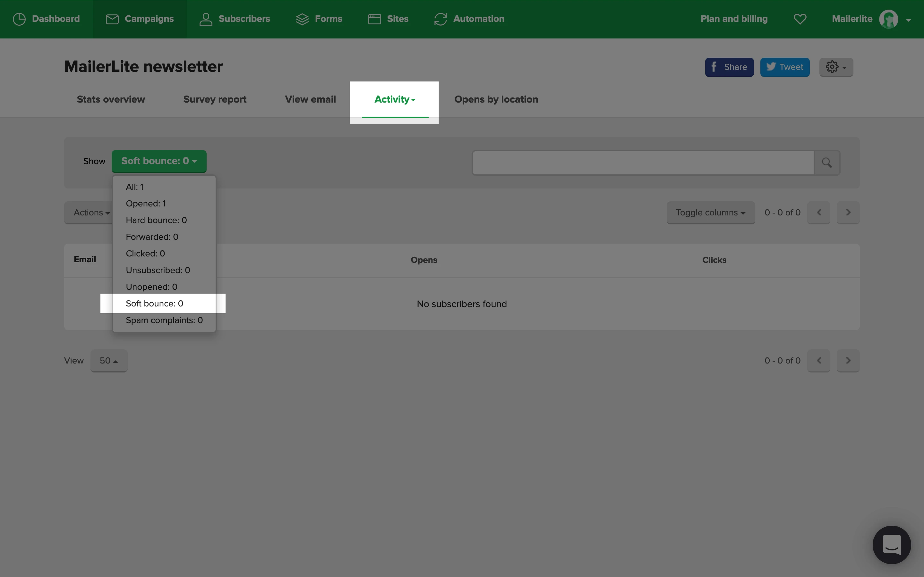Open the chat support widget
924x577 pixels.
pyautogui.click(x=891, y=545)
